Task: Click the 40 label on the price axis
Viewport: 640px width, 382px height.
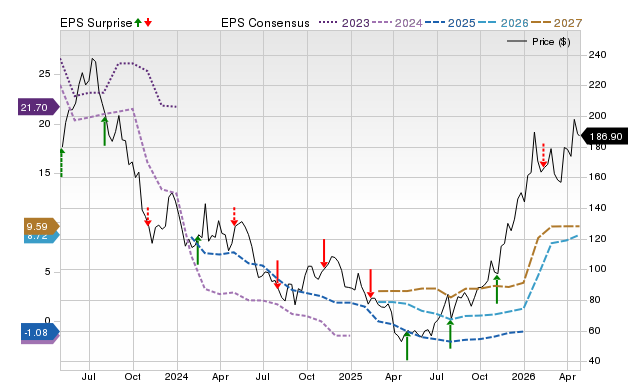Action: coord(594,361)
